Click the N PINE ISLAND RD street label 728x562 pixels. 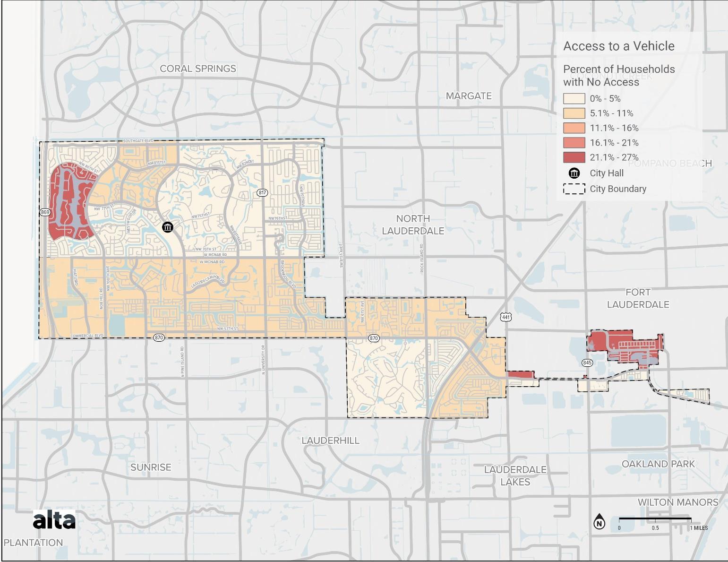click(182, 361)
